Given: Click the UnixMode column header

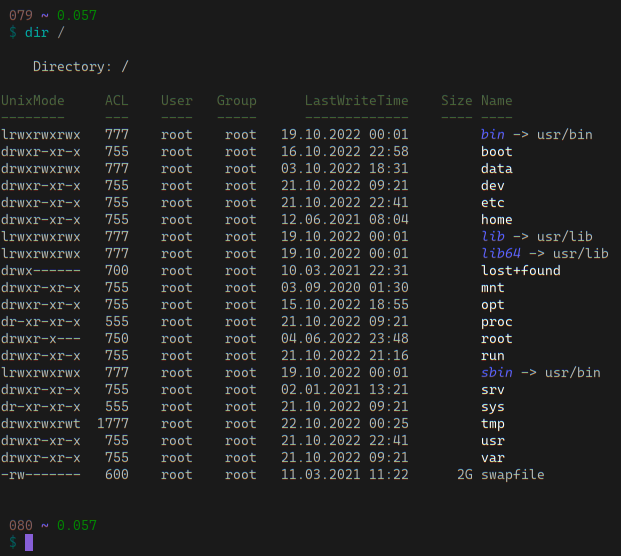Looking at the screenshot, I should [x=32, y=101].
